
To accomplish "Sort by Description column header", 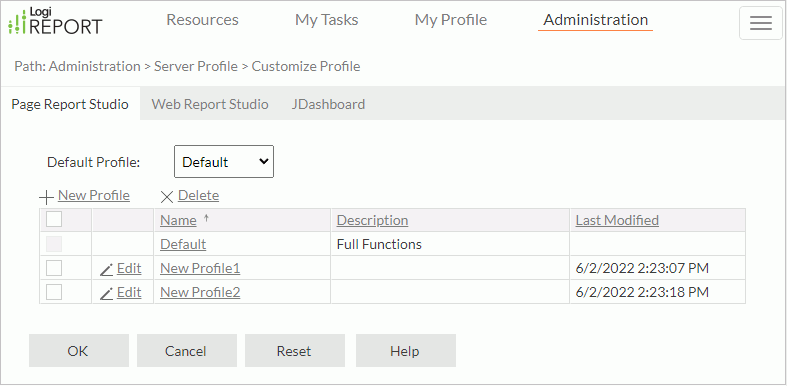I will click(x=372, y=220).
